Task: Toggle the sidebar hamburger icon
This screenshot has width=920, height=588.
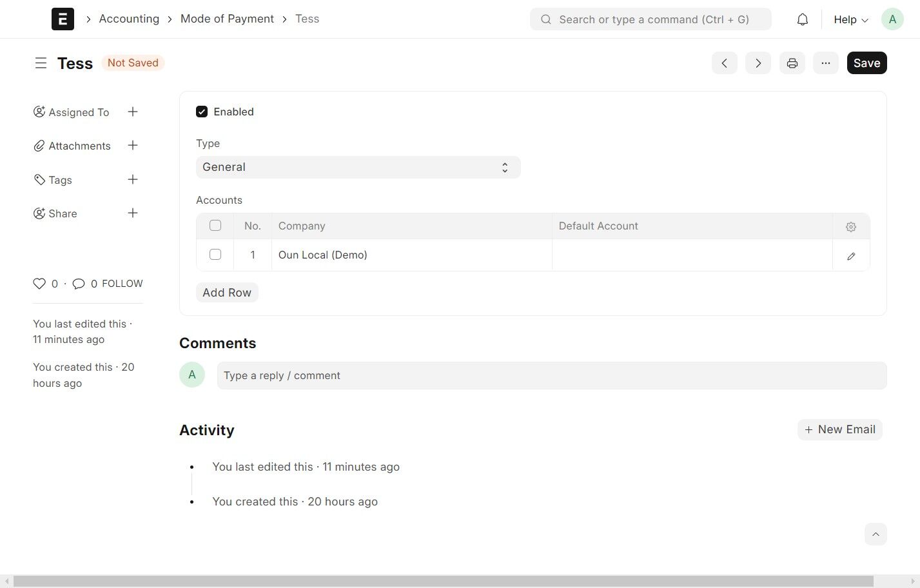Action: click(x=41, y=63)
